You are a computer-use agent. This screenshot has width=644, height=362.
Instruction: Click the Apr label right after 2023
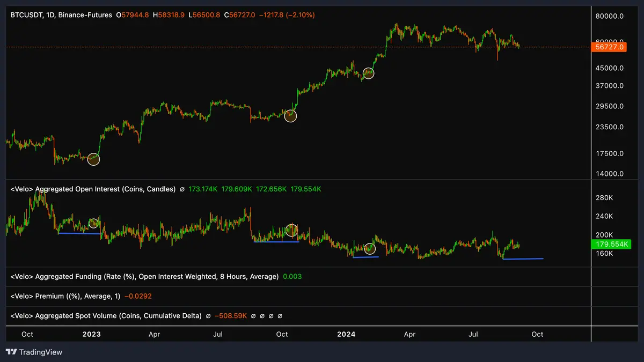coord(155,334)
